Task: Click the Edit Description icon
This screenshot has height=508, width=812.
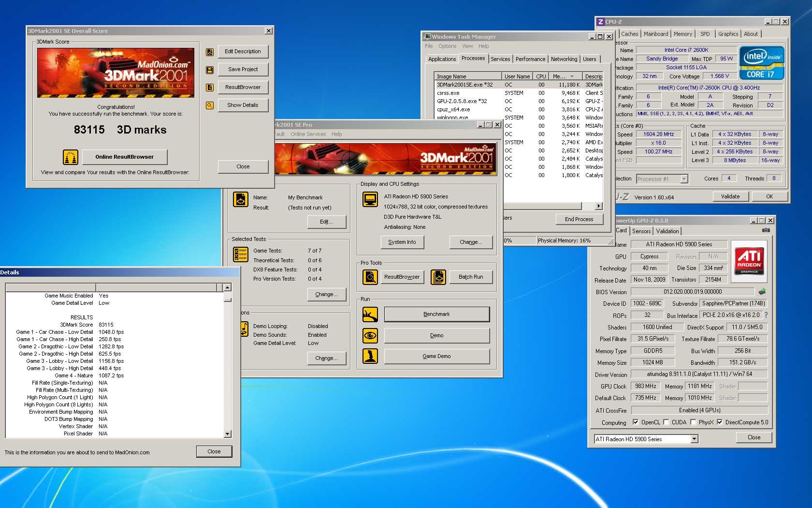Action: (x=210, y=52)
